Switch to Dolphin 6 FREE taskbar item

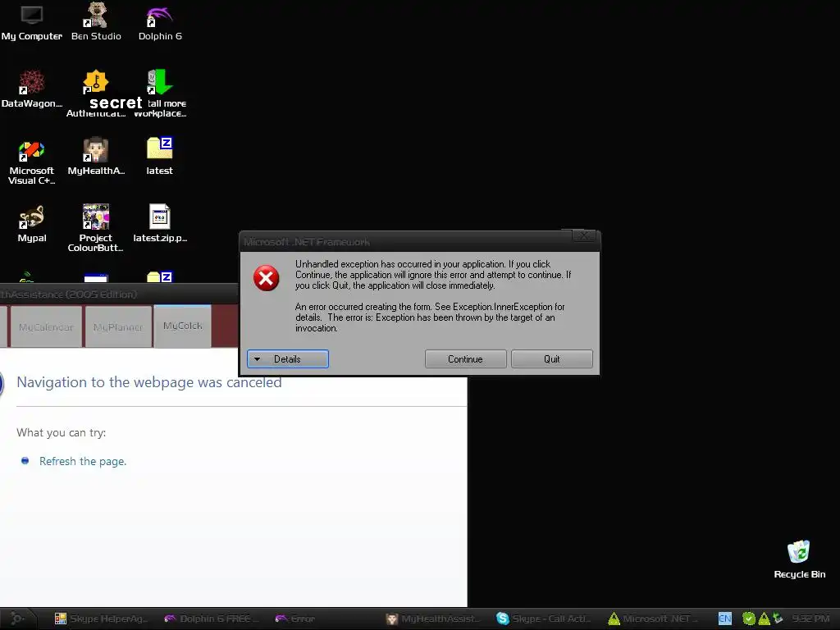coord(212,619)
